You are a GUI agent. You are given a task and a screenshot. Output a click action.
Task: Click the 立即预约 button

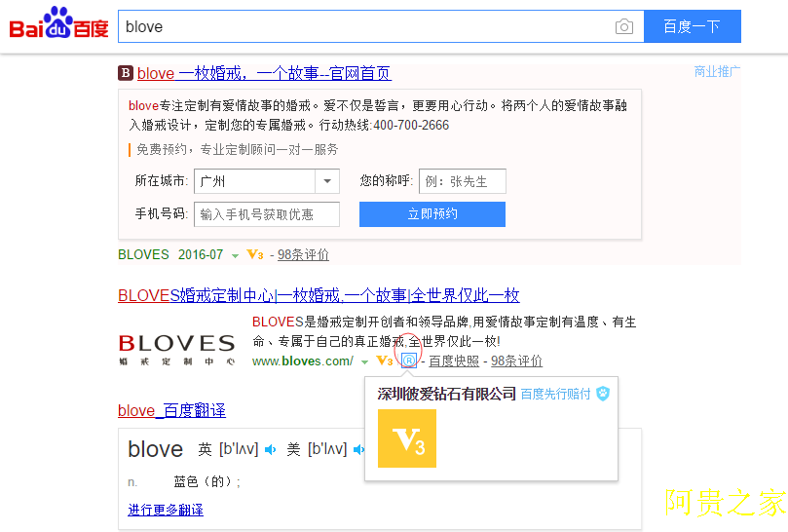pos(432,214)
